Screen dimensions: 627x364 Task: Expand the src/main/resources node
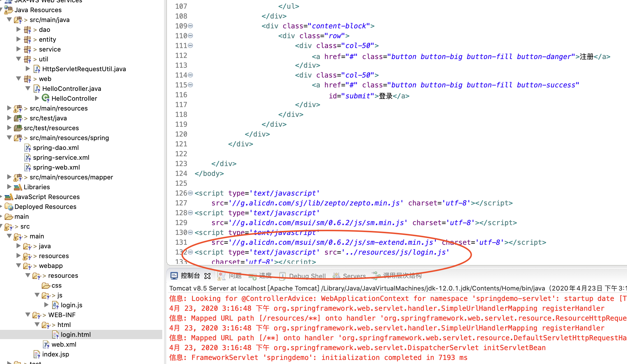pos(9,108)
